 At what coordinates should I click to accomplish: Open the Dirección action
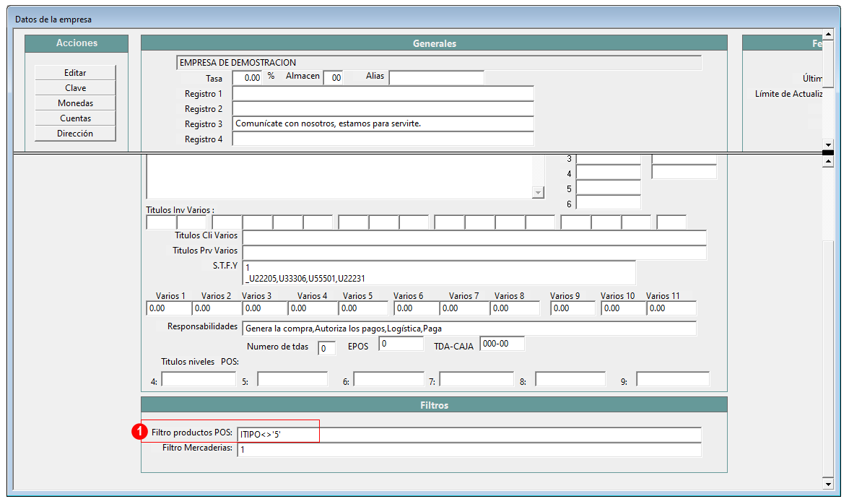pos(75,133)
